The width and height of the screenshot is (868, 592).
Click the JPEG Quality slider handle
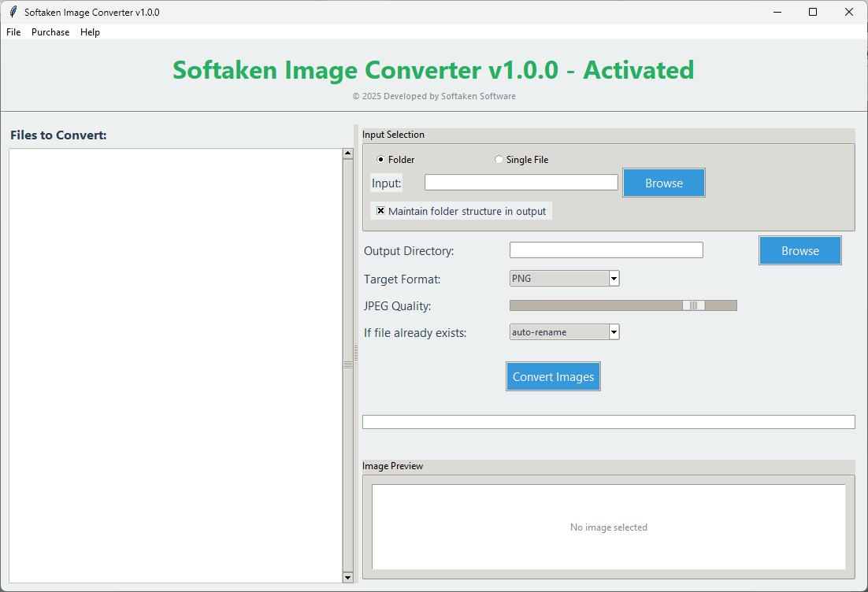694,305
